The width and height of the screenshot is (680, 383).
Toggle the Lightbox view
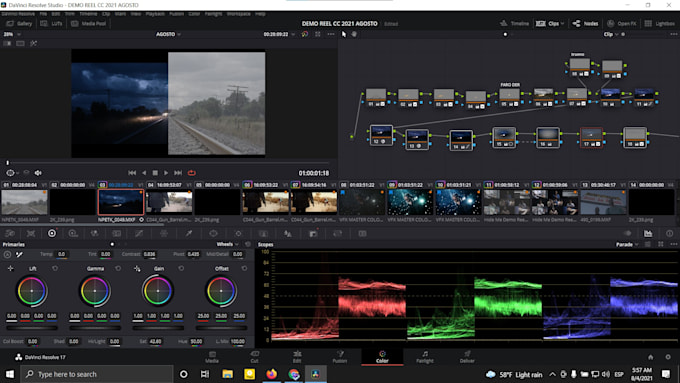660,23
